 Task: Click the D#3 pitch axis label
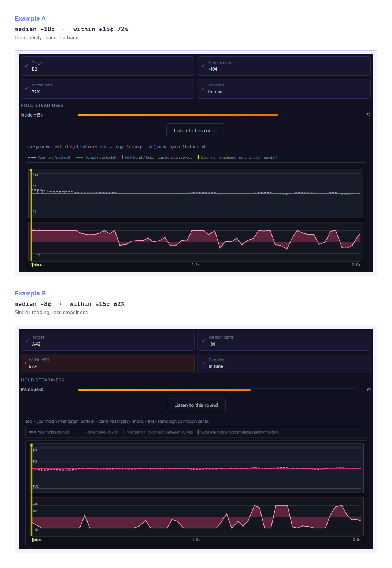36,176
